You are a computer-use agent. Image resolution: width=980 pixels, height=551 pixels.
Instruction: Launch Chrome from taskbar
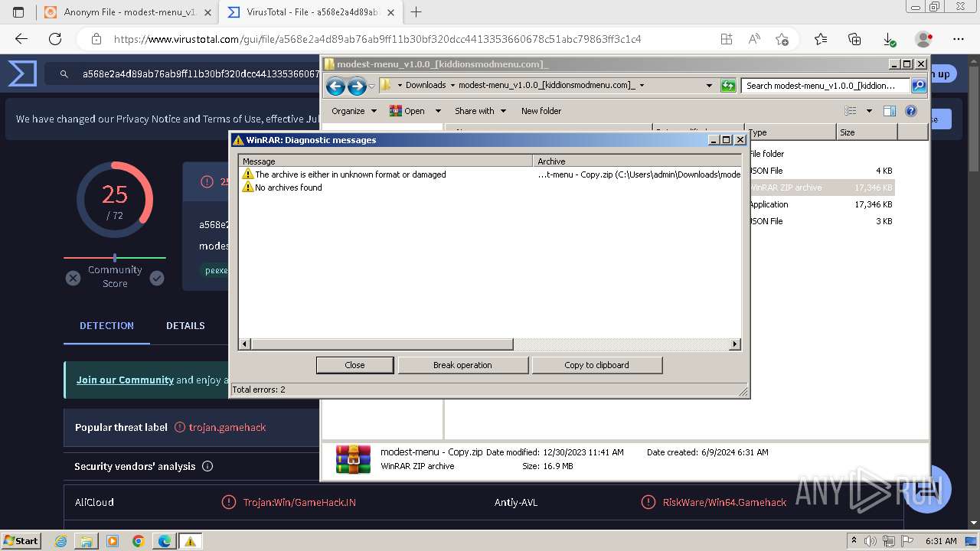(x=139, y=541)
